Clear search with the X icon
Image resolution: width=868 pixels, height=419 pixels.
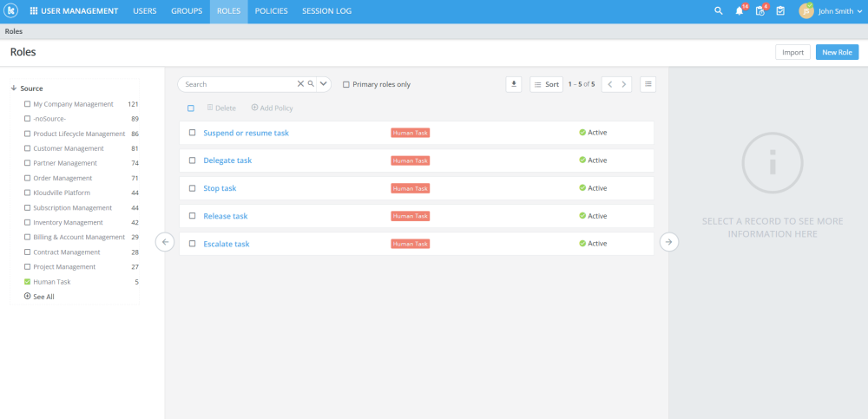(x=300, y=84)
